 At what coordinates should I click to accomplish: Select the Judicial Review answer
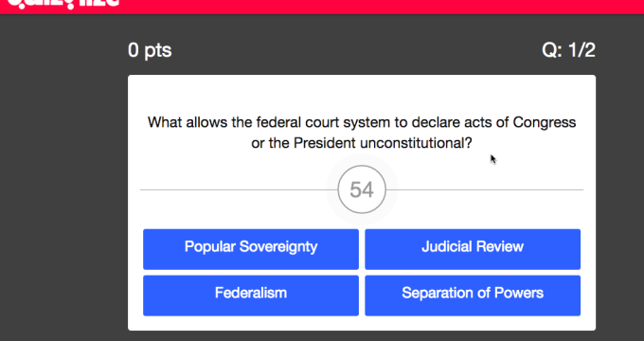point(473,249)
